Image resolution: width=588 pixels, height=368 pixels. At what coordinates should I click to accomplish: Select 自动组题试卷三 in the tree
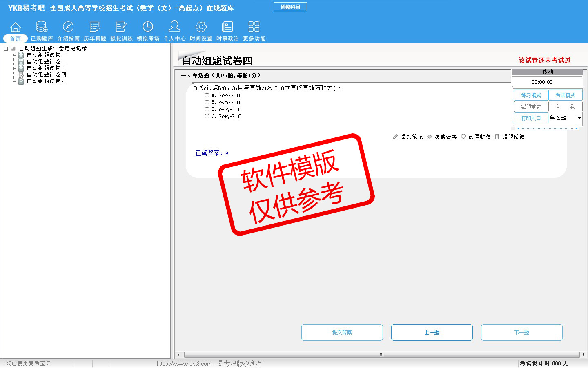coord(46,68)
